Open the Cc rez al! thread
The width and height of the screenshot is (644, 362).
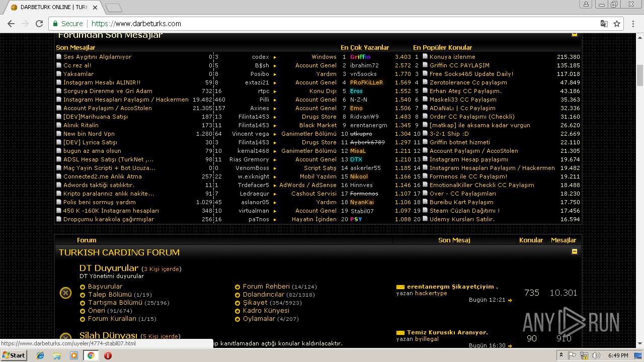(77, 65)
